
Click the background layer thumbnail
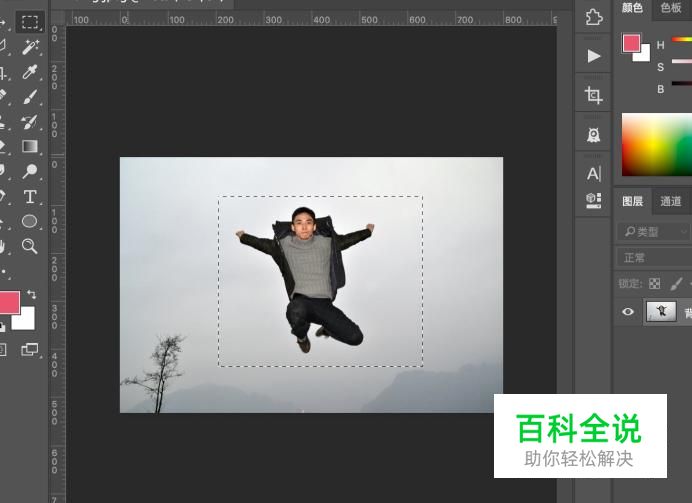coord(661,311)
